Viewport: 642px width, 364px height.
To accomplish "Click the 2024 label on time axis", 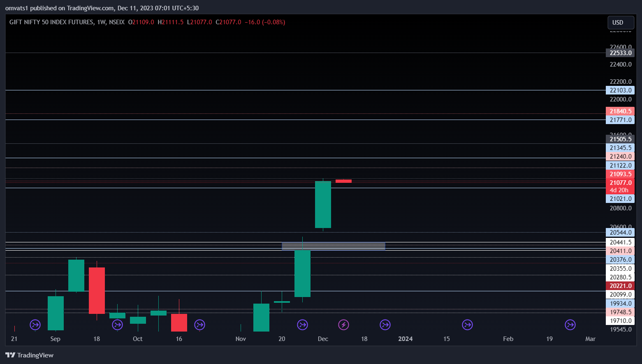I will pos(406,339).
